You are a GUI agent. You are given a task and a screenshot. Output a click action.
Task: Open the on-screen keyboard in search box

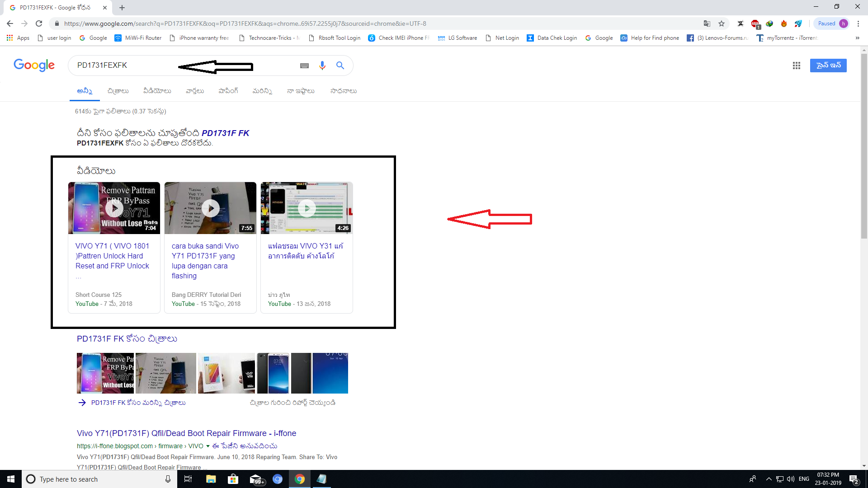[305, 66]
